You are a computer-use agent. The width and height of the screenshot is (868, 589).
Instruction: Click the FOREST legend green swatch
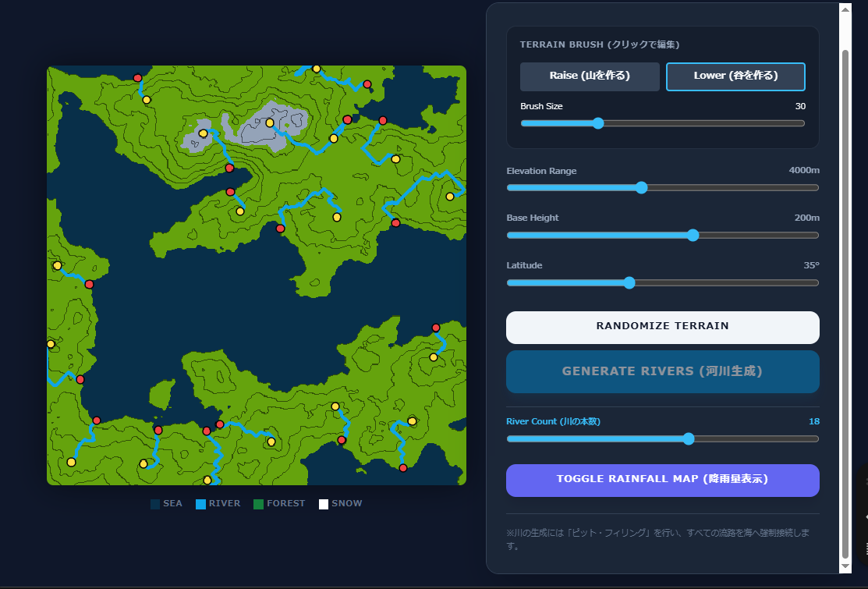point(259,504)
